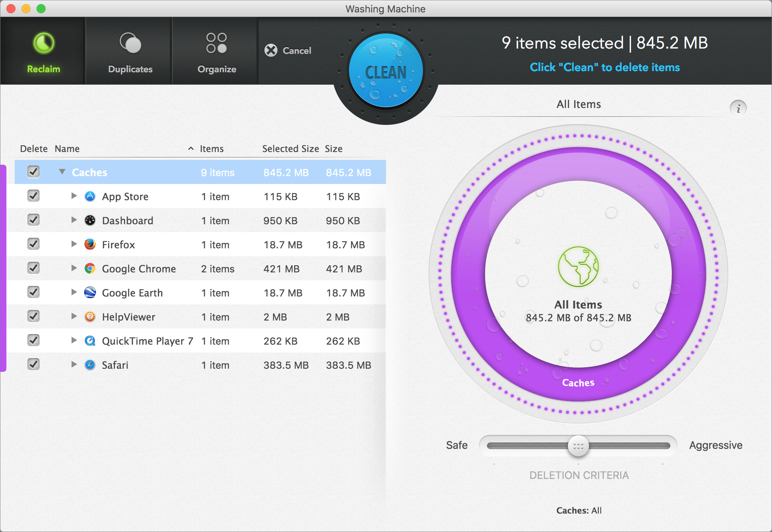Click the green globe icon in the ring

click(578, 267)
